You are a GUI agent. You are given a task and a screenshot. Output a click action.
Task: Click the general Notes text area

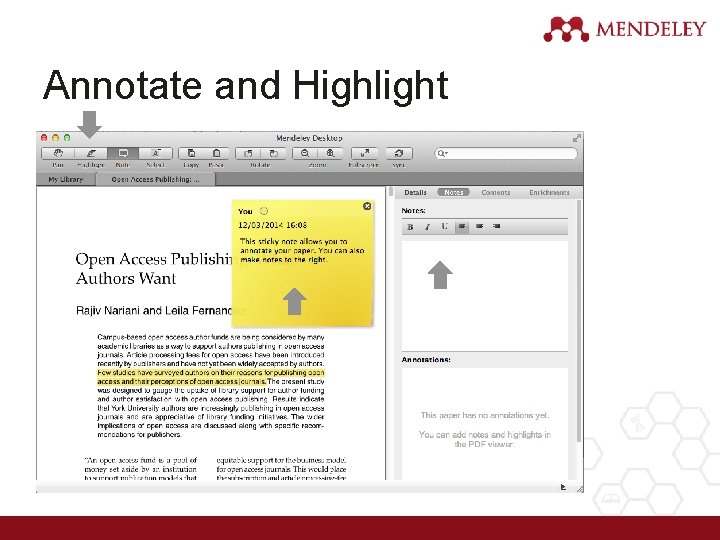pyautogui.click(x=485, y=296)
